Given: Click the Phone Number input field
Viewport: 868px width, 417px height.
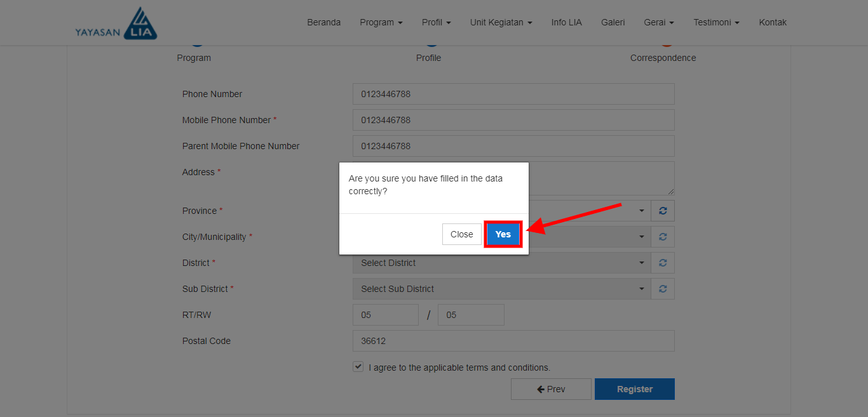Looking at the screenshot, I should 513,94.
